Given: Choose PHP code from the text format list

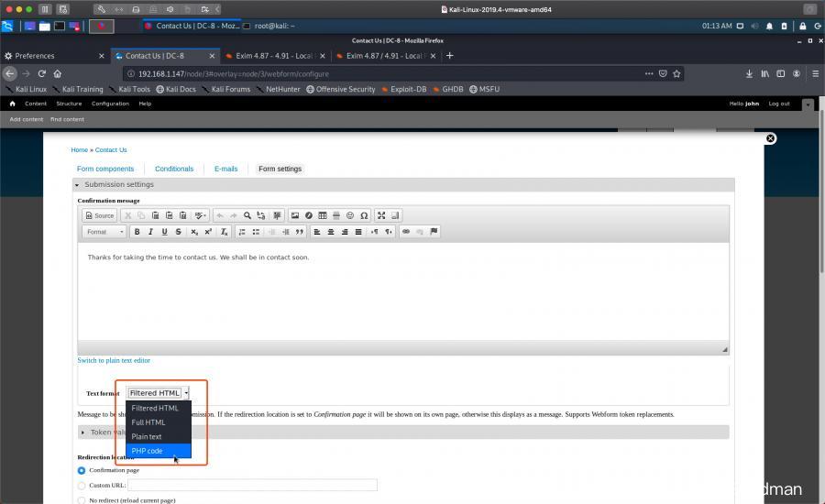Looking at the screenshot, I should pyautogui.click(x=148, y=451).
